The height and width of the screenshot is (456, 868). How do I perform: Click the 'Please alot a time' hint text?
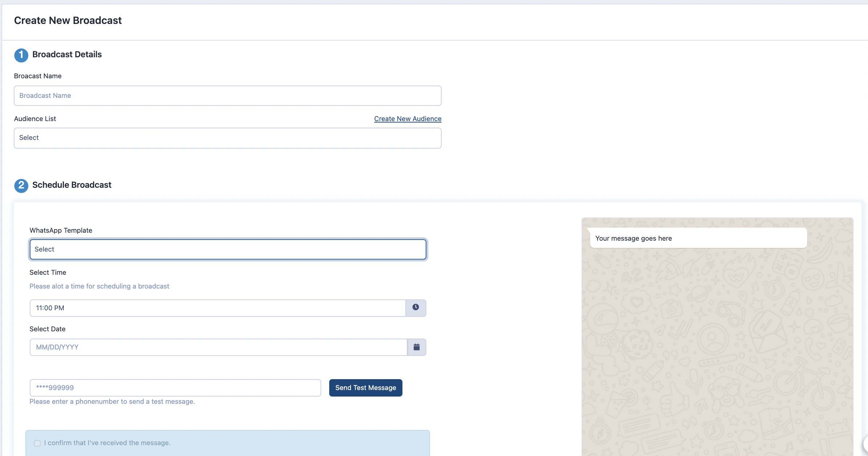pos(99,286)
